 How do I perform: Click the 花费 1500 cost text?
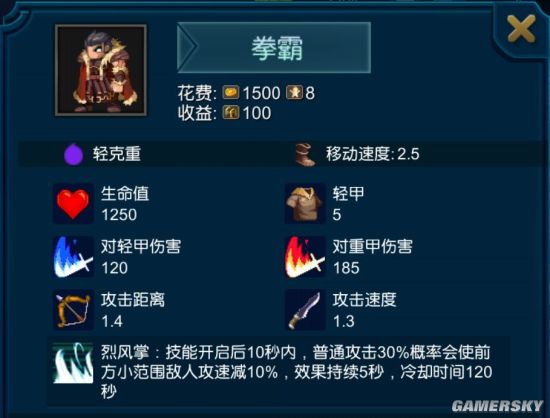click(x=229, y=93)
